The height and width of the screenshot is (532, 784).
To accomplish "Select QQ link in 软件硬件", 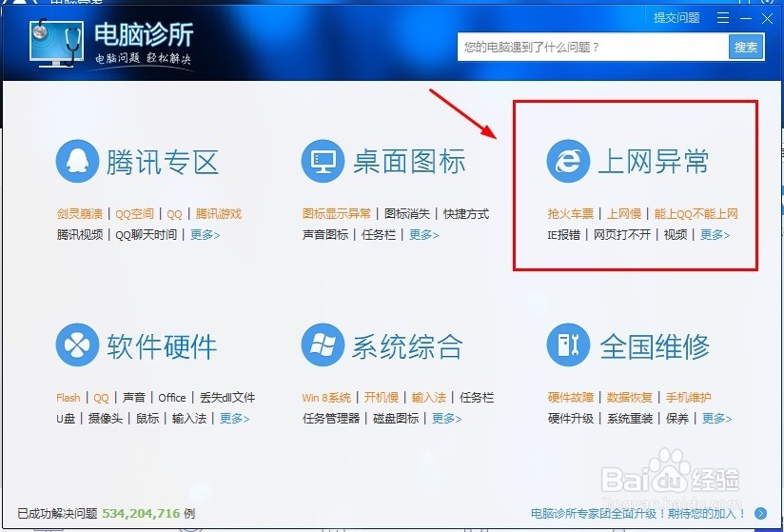I will coord(102,398).
